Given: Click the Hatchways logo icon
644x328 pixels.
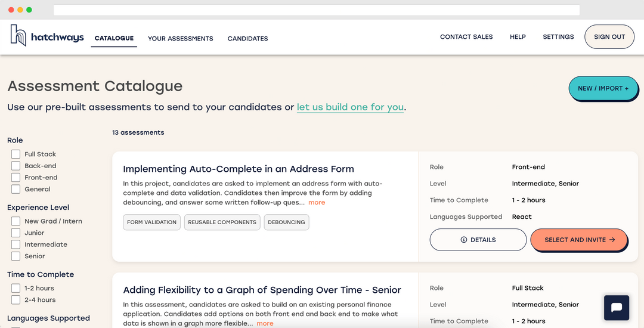Looking at the screenshot, I should [18, 36].
